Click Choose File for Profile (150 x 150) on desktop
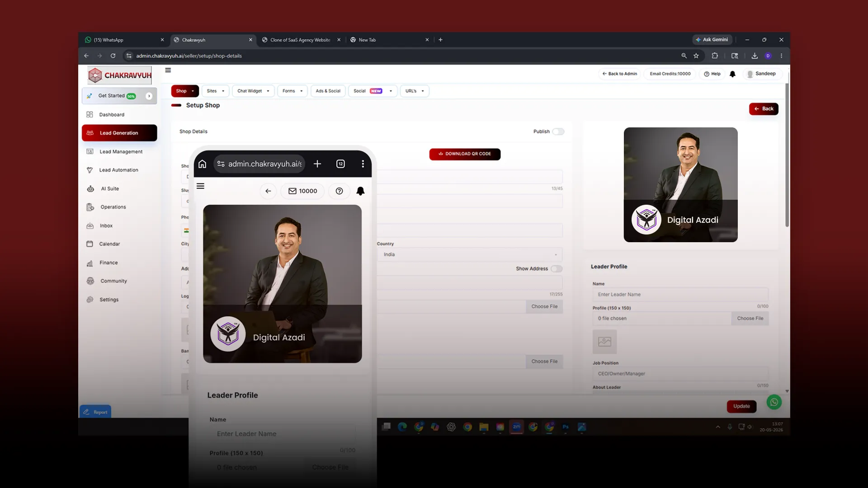 click(750, 319)
